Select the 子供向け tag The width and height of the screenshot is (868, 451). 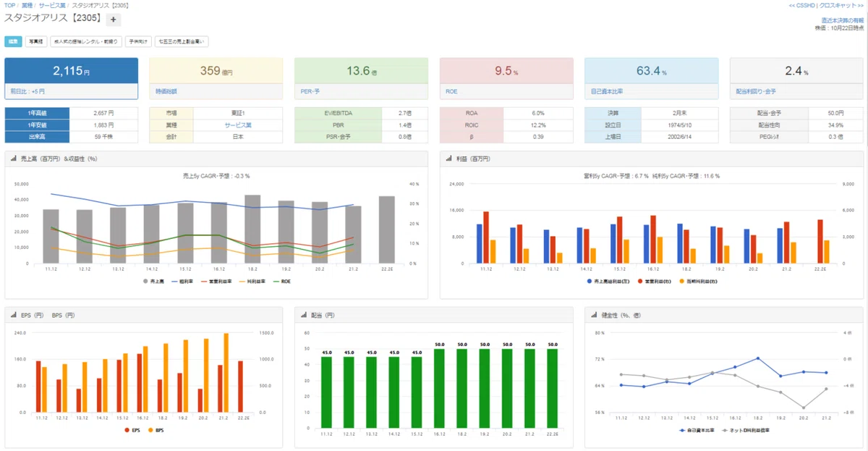tap(138, 41)
